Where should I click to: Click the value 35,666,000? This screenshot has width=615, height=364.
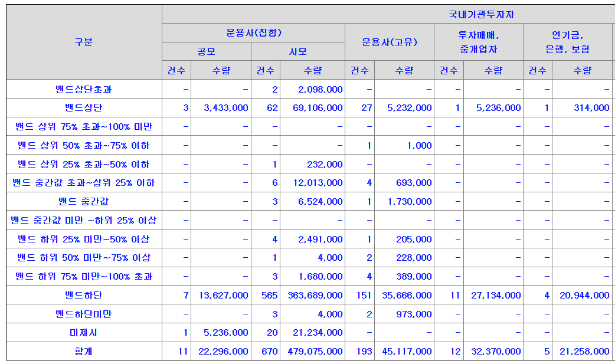(407, 296)
